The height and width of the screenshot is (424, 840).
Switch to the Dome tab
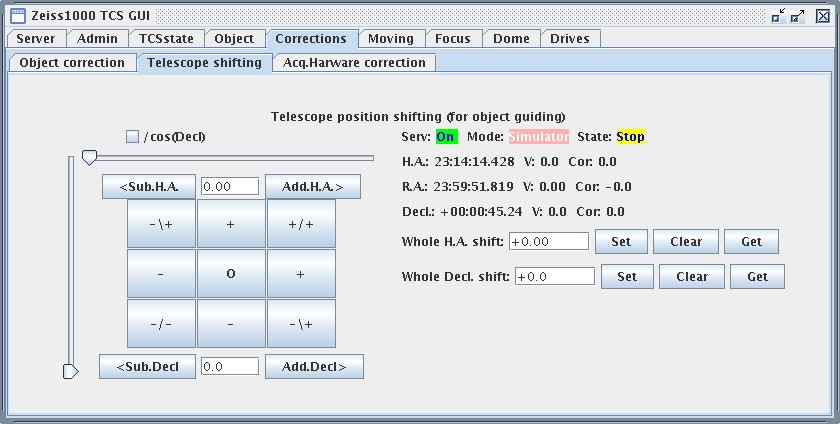[x=512, y=39]
